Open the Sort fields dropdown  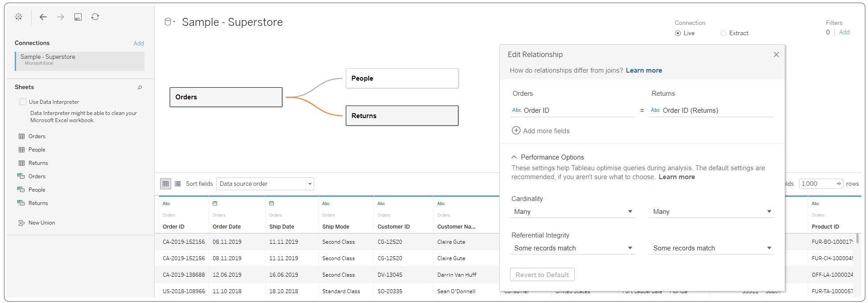point(265,184)
